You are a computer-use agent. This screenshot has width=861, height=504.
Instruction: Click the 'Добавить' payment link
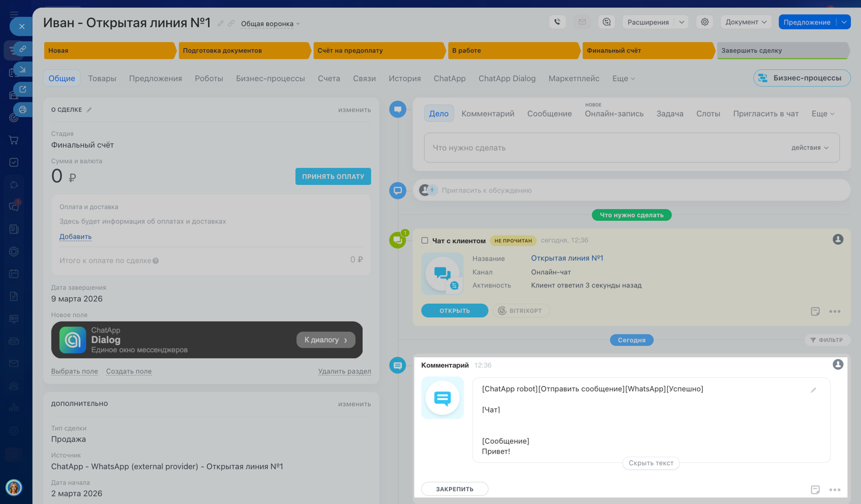tap(75, 237)
